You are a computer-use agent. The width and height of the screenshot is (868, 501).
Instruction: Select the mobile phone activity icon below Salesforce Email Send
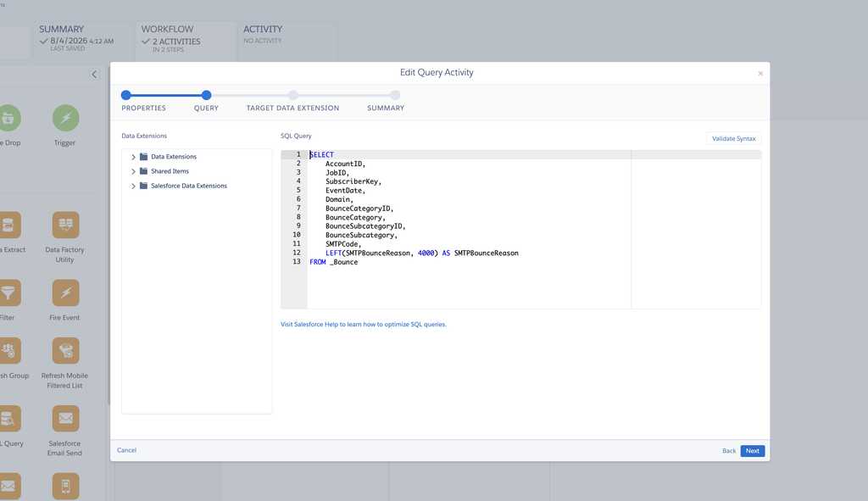pyautogui.click(x=65, y=486)
